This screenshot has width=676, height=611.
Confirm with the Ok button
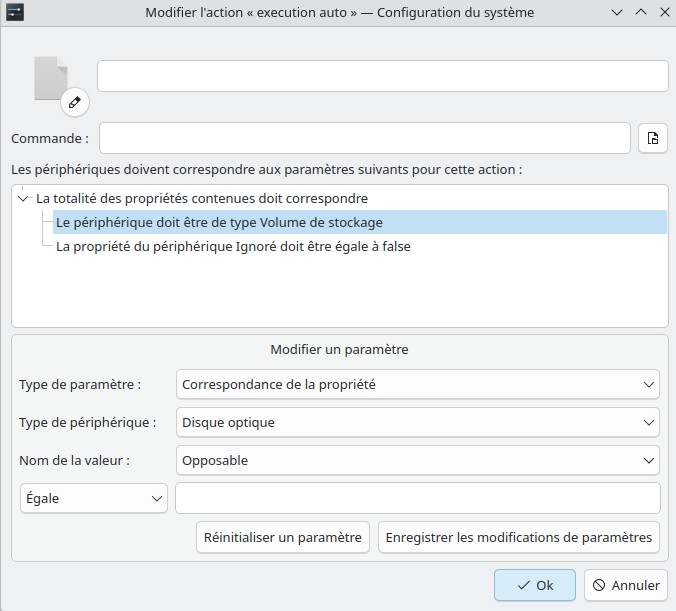(x=535, y=585)
